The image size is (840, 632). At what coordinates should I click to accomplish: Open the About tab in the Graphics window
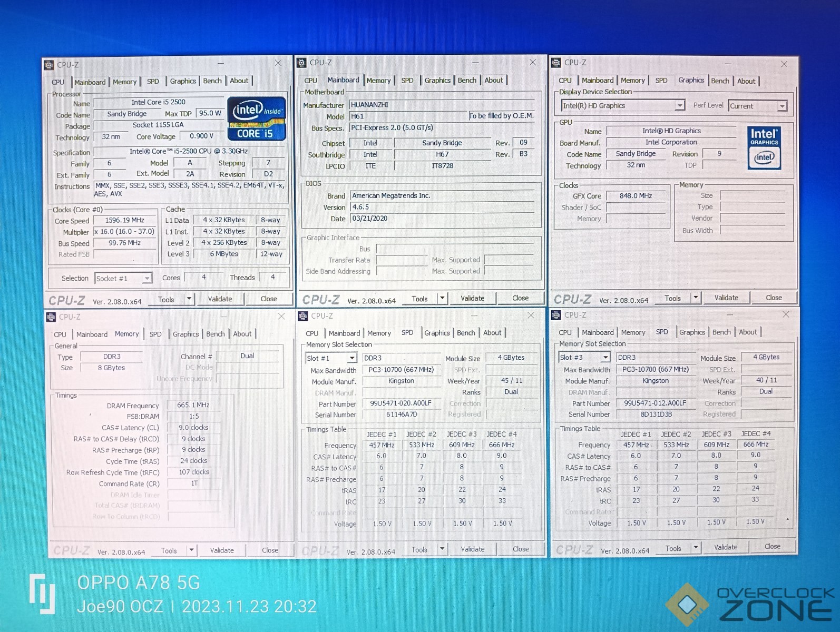(746, 81)
